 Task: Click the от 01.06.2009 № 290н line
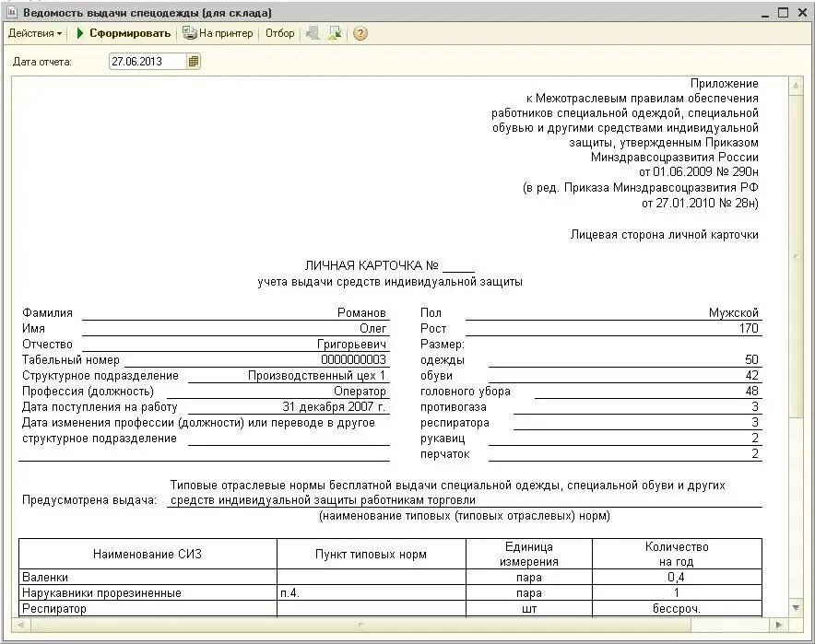pyautogui.click(x=699, y=172)
